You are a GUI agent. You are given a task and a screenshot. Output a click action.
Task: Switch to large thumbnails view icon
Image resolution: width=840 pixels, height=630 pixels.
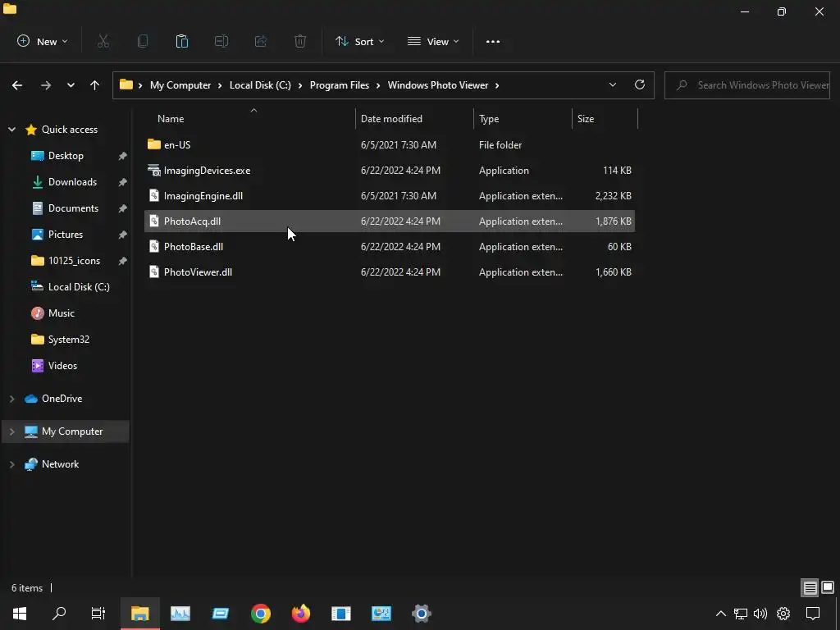tap(828, 587)
